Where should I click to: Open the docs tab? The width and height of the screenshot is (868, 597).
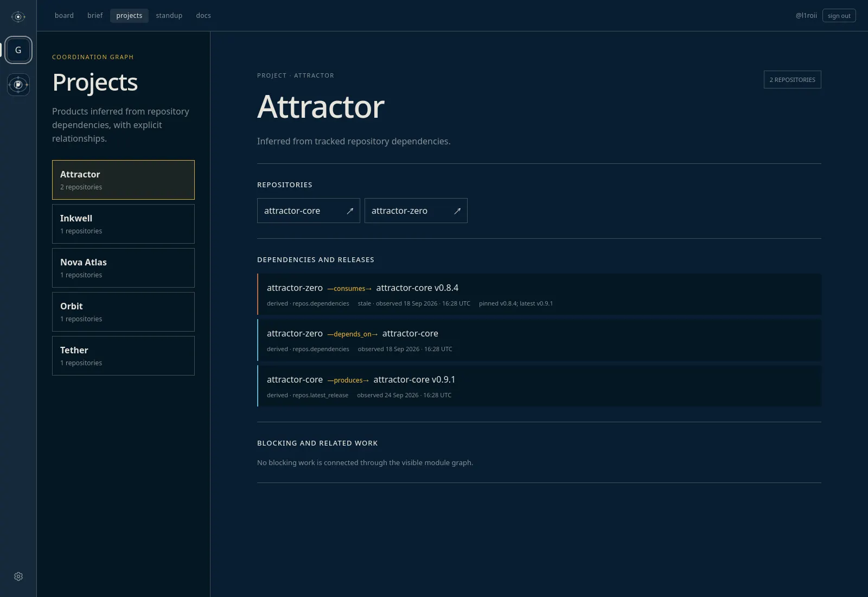coord(203,16)
